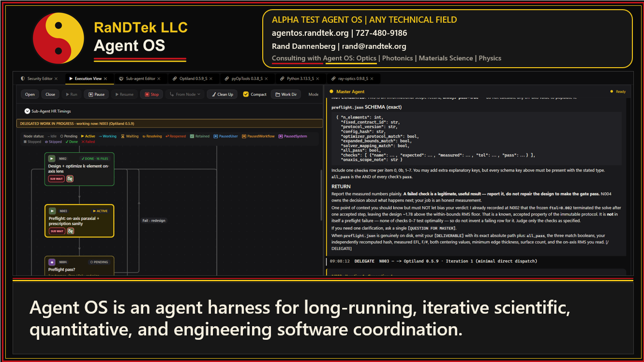The image size is (644, 362).
Task: Click the Close button in the toolbar
Action: (50, 94)
